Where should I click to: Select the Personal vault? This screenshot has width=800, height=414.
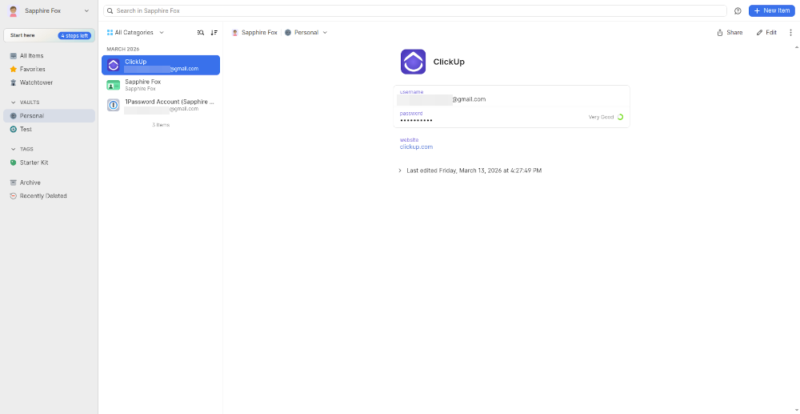[49, 116]
